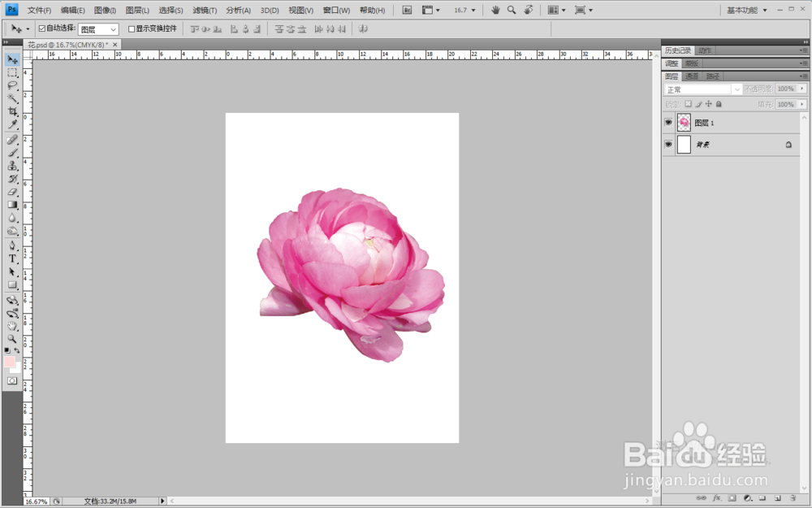Open the View Extras dropdown
The width and height of the screenshot is (812, 508).
tap(431, 10)
